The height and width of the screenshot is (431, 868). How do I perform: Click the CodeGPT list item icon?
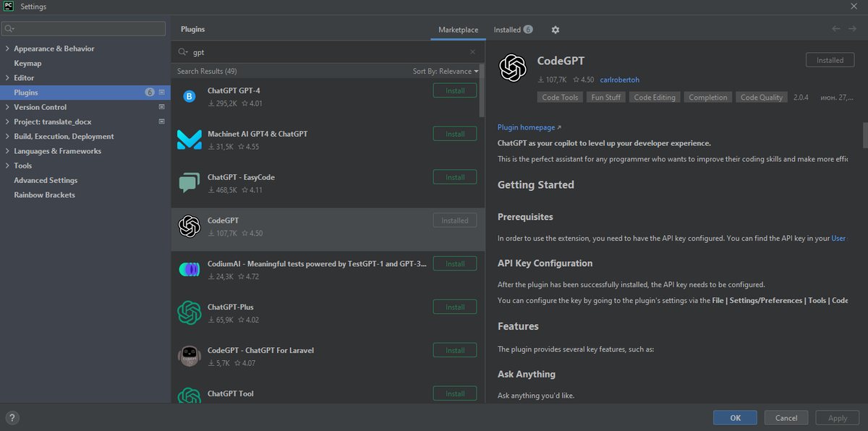[189, 226]
